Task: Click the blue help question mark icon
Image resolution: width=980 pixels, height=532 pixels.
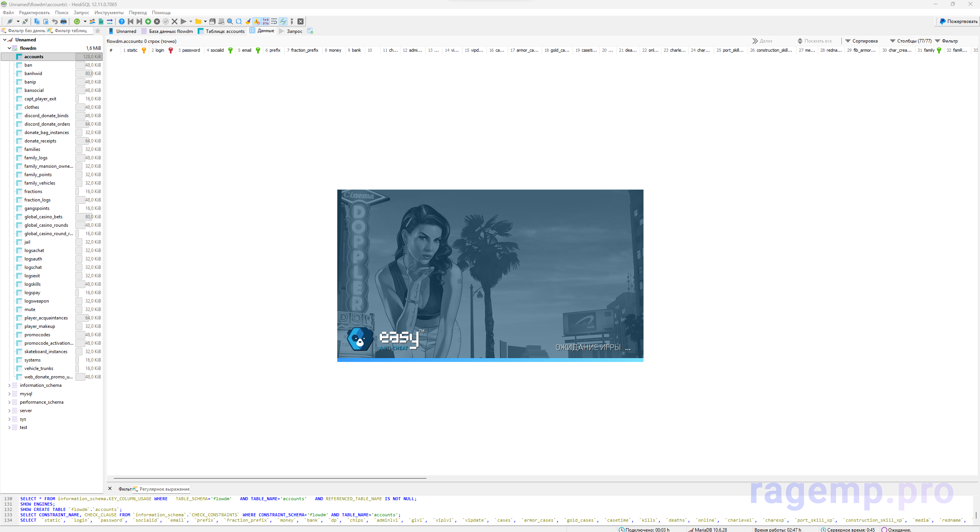Action: coord(122,21)
